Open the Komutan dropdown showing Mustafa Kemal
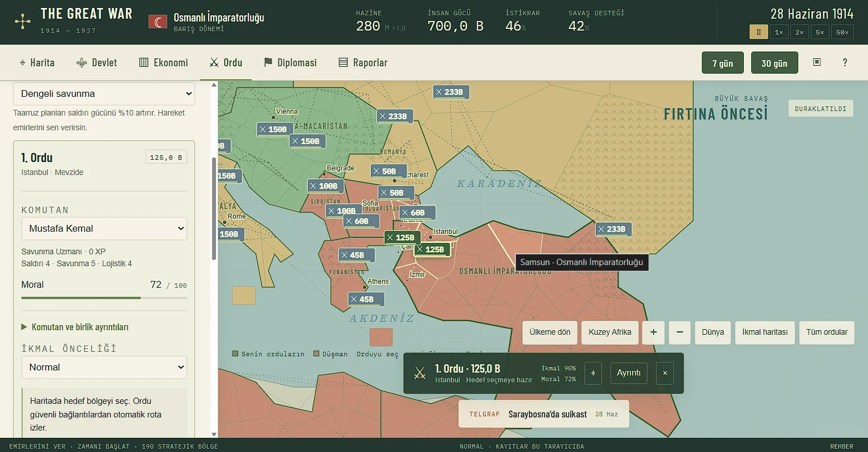The image size is (868, 452). click(104, 229)
